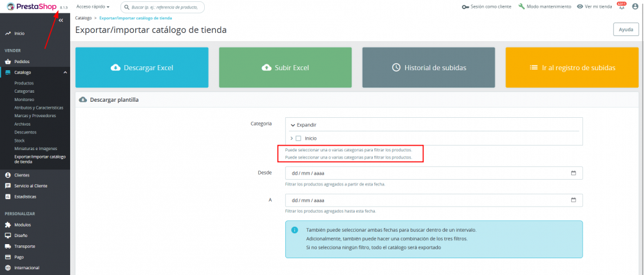Click the Estadísticas chart icon
This screenshot has width=644, height=275.
7,196
